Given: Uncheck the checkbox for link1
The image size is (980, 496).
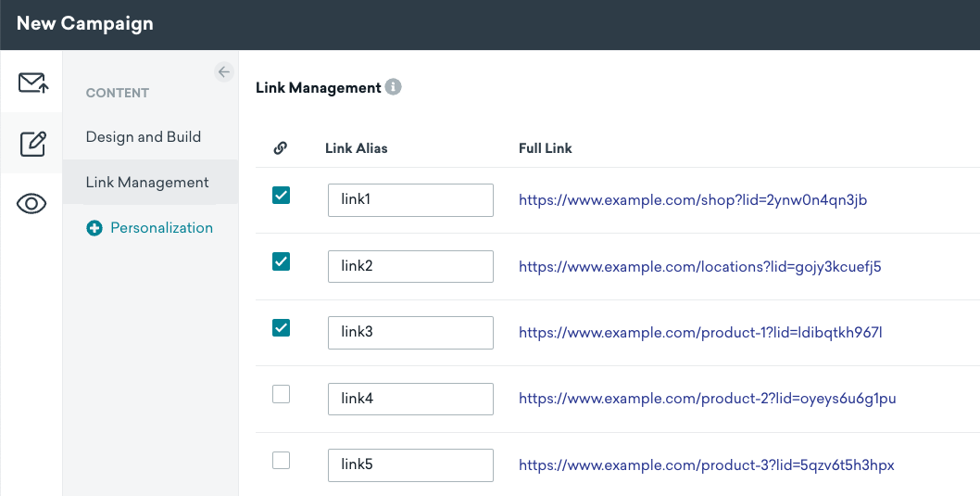Looking at the screenshot, I should click(x=282, y=195).
